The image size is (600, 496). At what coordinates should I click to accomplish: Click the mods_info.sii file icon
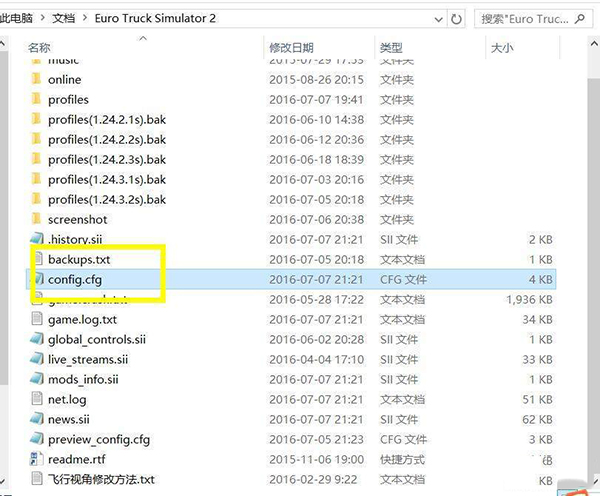pos(37,379)
